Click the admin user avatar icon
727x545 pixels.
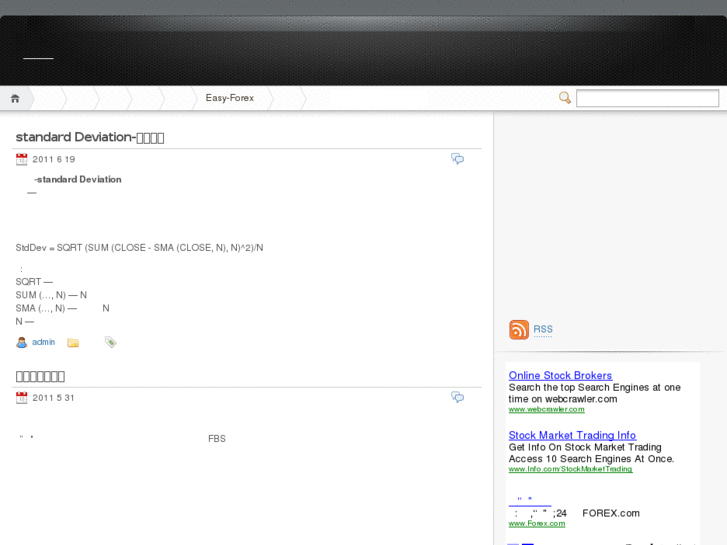(21, 342)
